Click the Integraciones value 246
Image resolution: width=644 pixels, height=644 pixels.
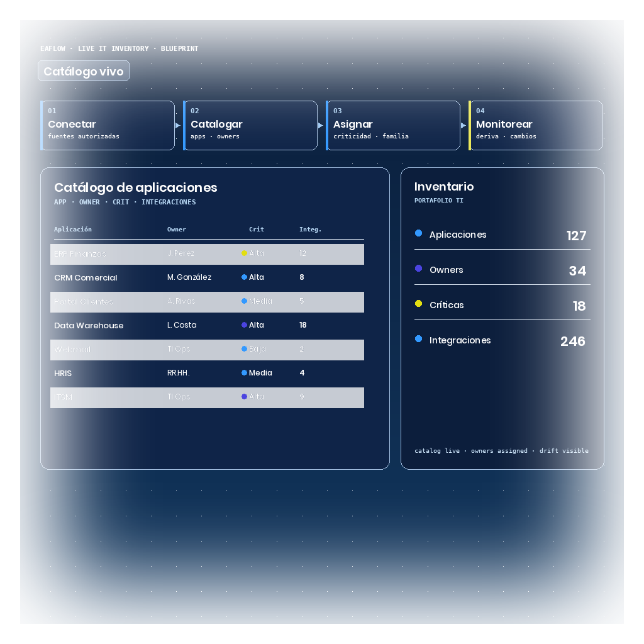573,341
